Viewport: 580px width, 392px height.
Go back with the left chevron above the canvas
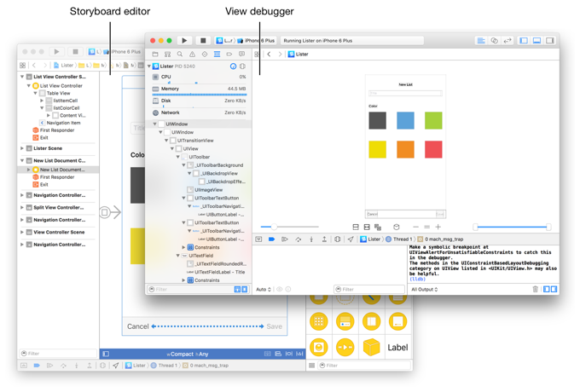[x=269, y=55]
